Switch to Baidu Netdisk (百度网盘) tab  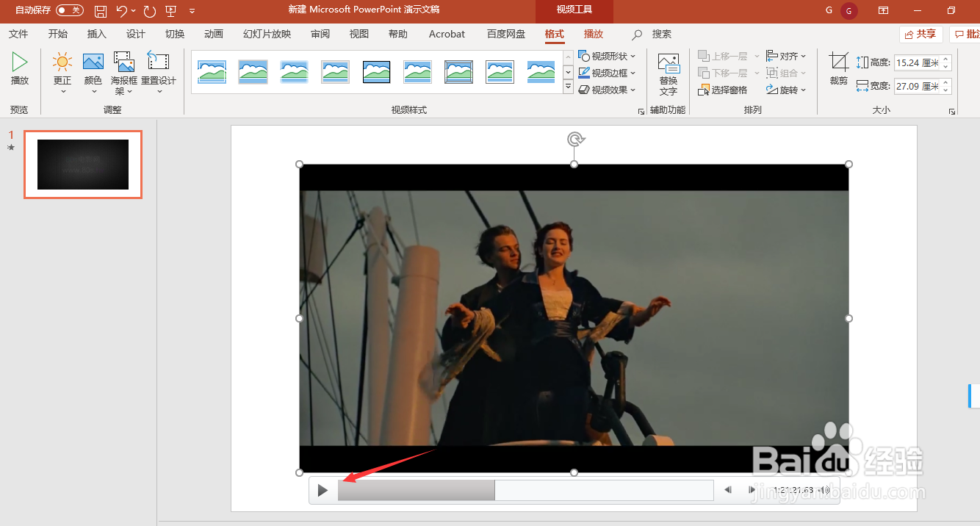pos(506,34)
